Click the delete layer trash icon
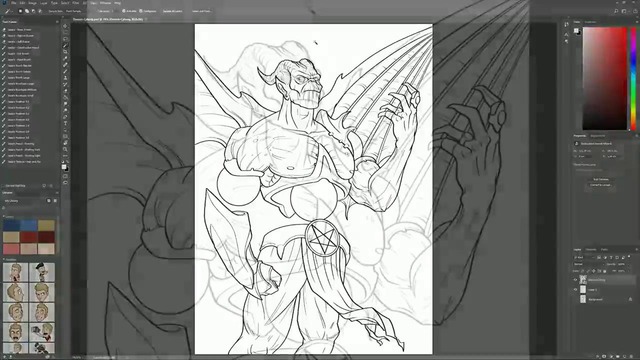This screenshot has height=360, width=640. point(631,356)
